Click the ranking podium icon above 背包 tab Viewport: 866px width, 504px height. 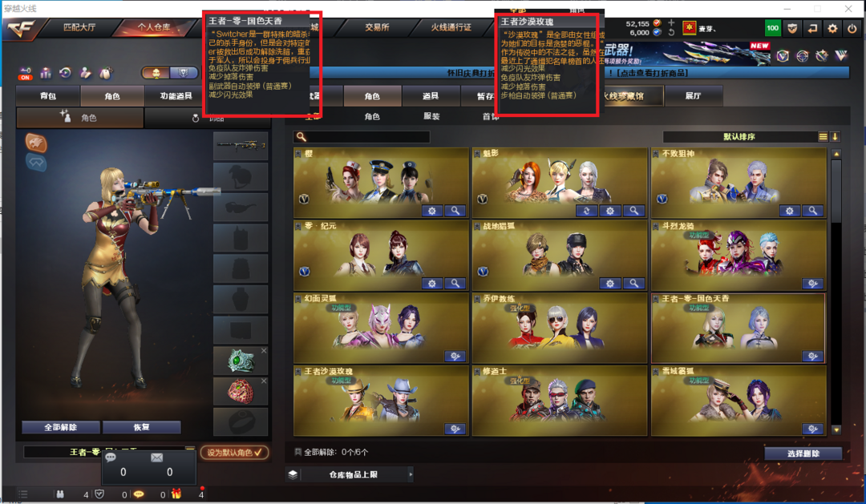46,73
